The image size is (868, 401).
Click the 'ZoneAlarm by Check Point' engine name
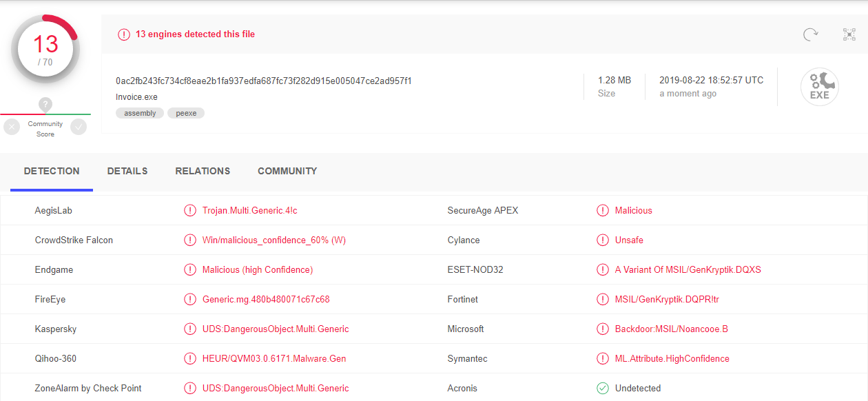(88, 389)
